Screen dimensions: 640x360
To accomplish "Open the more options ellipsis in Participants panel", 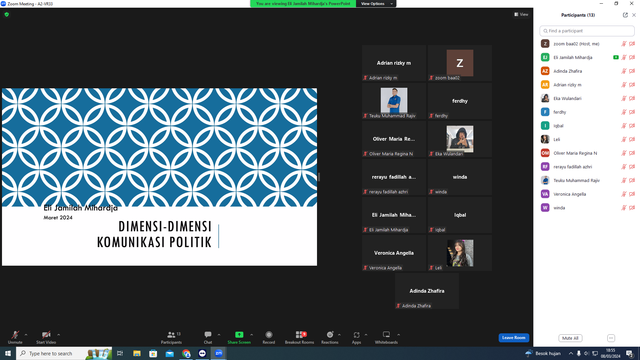I will point(611,338).
